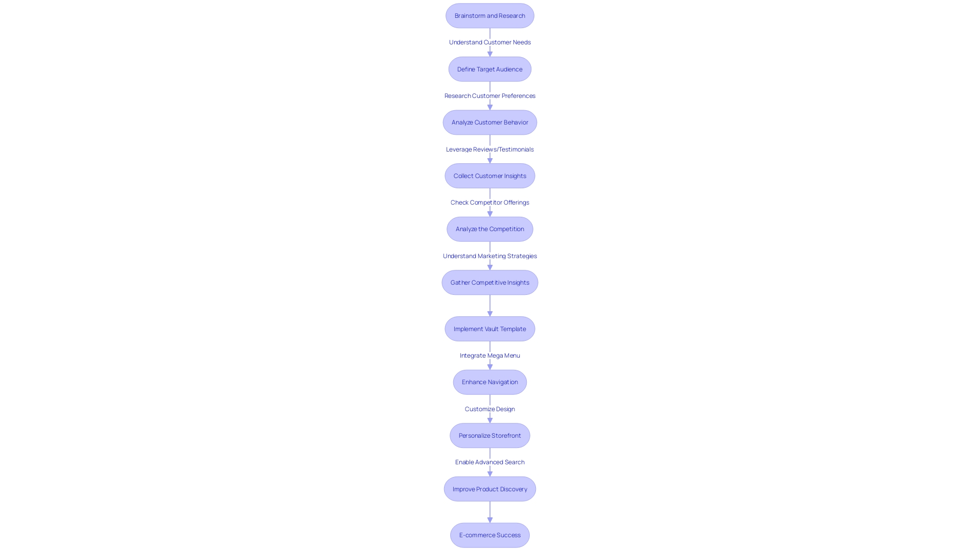This screenshot has width=980, height=551.
Task: Click the Implement Vault Template node
Action: pos(489,329)
